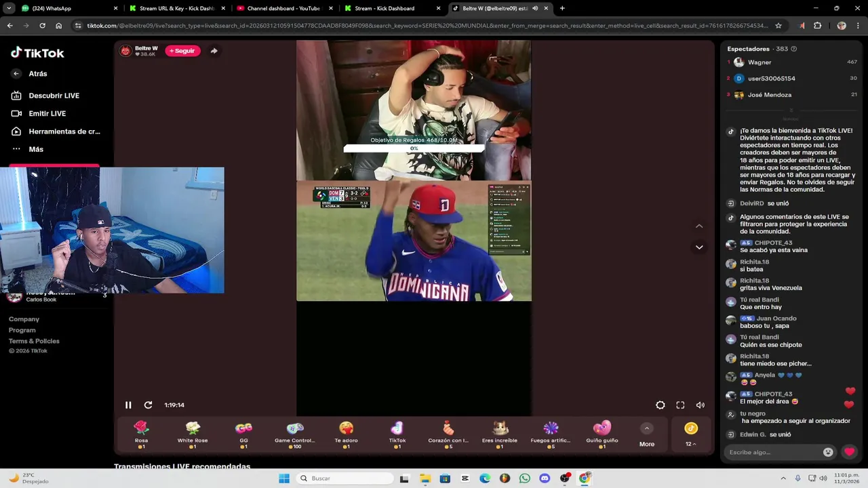Click commenter Anyela's name in chat
The image size is (868, 488).
click(765, 375)
